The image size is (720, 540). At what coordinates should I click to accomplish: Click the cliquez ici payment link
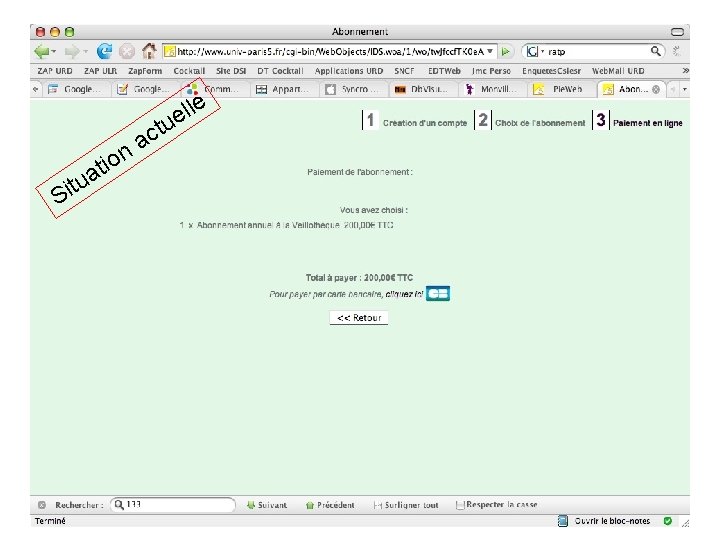coord(404,294)
